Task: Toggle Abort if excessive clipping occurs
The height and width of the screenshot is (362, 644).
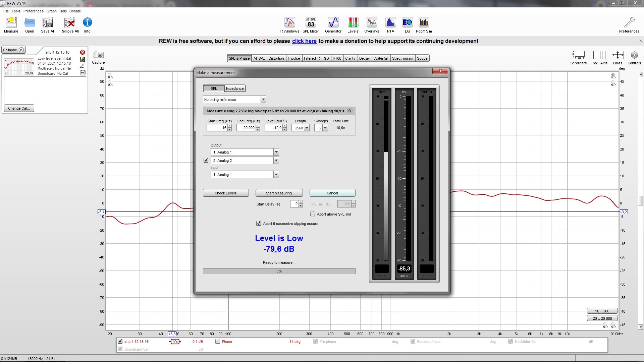Action: point(259,224)
